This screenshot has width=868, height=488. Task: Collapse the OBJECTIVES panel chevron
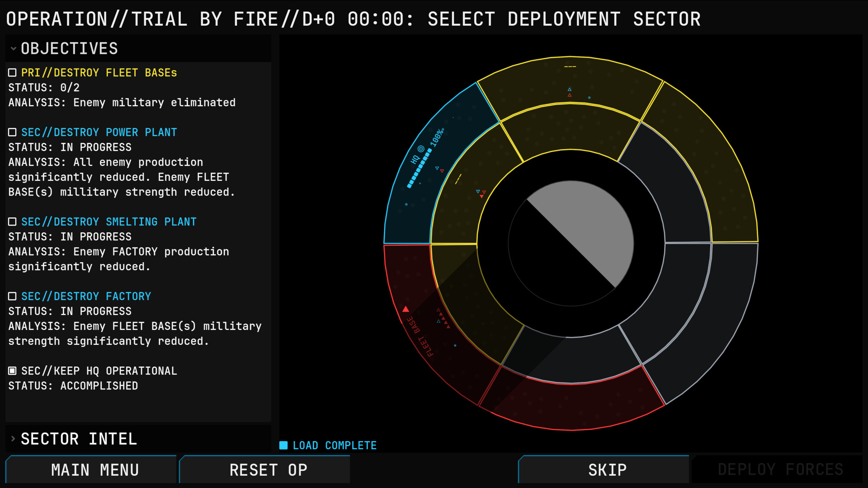[x=13, y=48]
